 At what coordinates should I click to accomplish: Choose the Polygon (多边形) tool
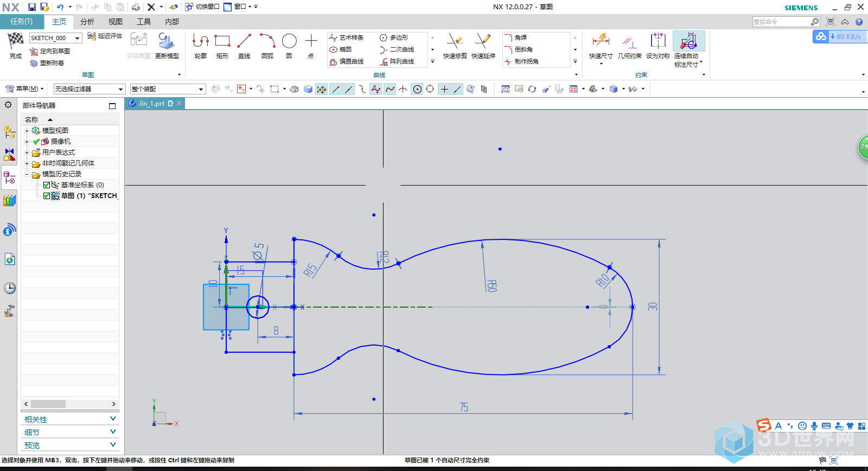tap(394, 37)
